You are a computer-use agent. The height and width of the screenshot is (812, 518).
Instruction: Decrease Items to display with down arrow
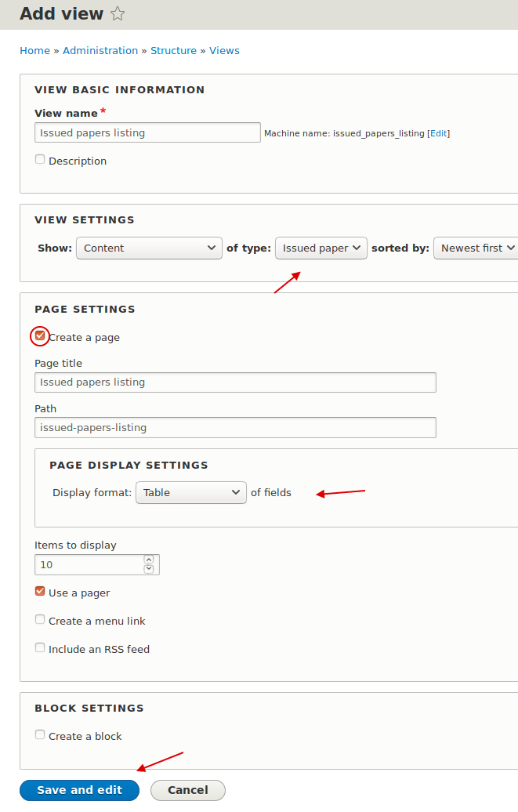coord(149,569)
